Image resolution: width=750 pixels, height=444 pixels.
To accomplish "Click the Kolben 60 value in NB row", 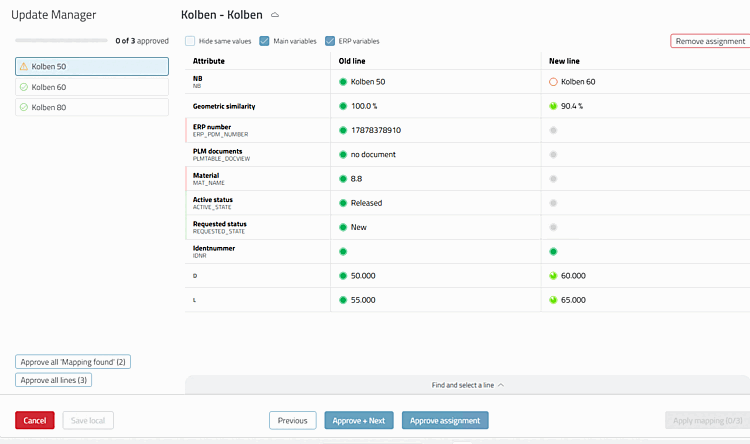I will click(578, 82).
